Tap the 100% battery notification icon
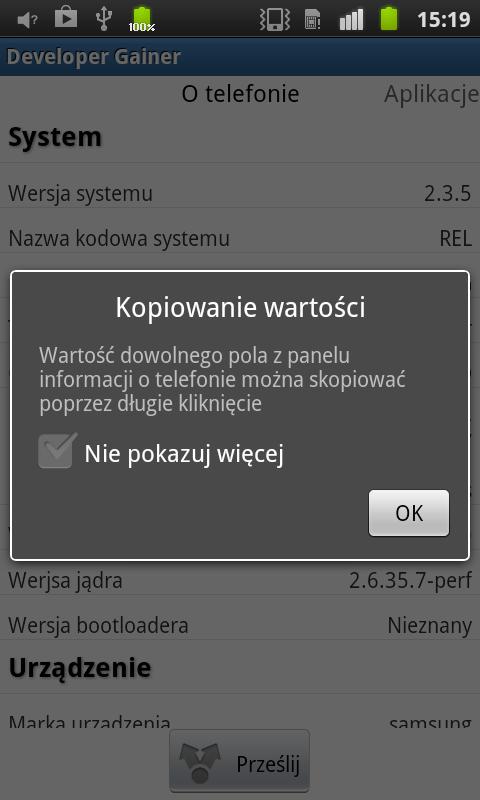The height and width of the screenshot is (800, 480). tap(142, 19)
